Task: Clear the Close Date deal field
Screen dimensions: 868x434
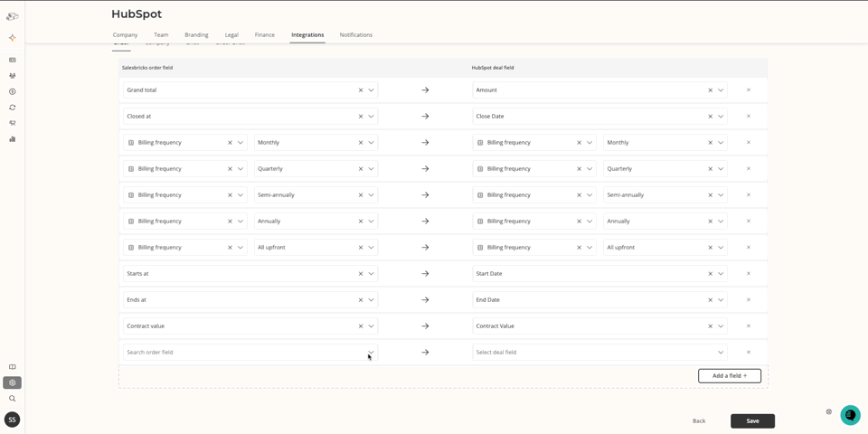Action: [711, 117]
